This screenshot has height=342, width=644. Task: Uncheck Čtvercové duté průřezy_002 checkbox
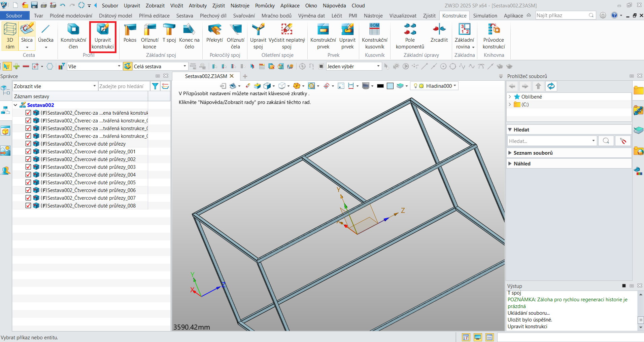click(28, 159)
